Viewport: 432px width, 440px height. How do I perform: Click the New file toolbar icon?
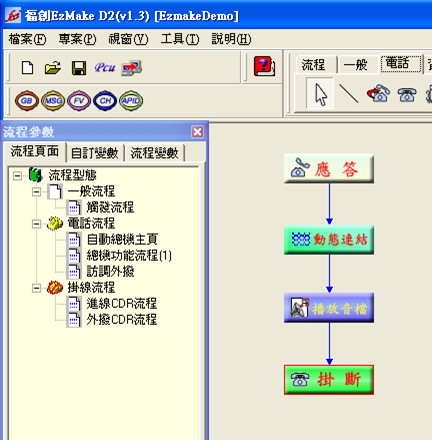coord(27,68)
